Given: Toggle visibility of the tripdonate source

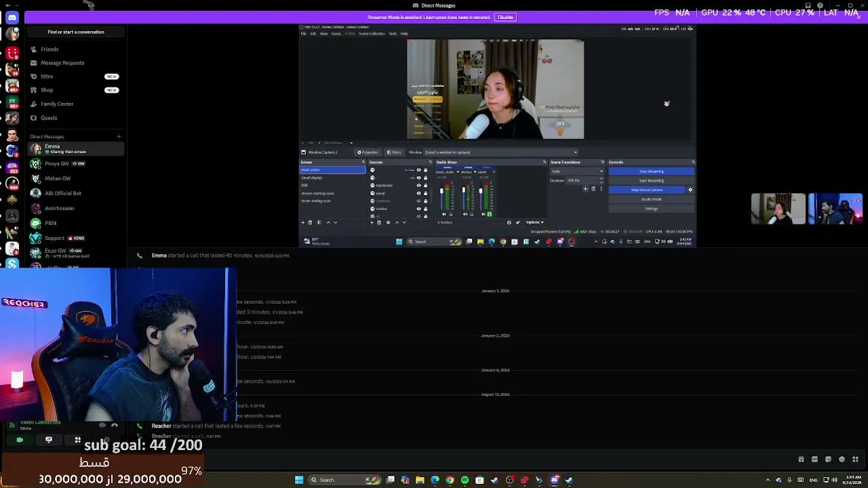Looking at the screenshot, I should [418, 185].
